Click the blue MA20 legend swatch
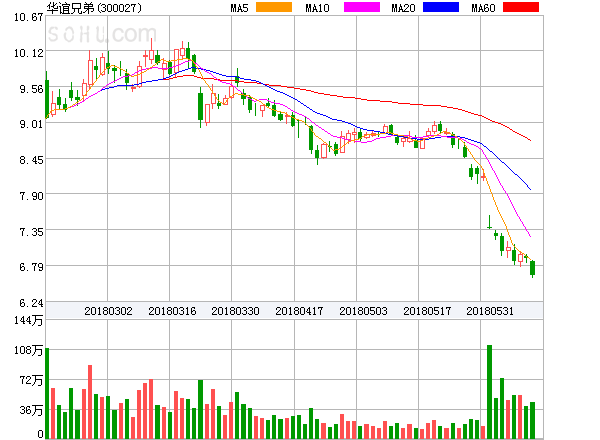600x440 pixels. click(441, 7)
